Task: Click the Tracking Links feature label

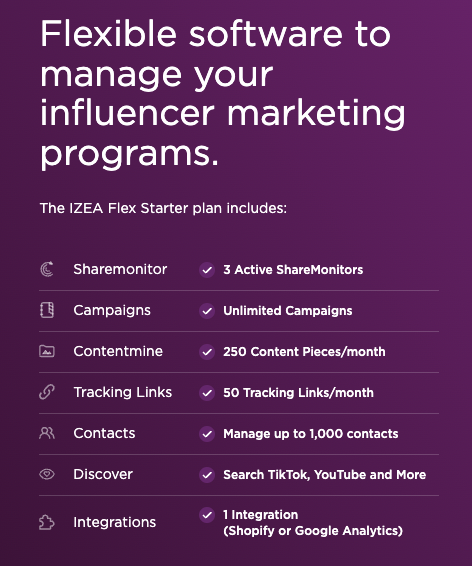Action: point(123,392)
